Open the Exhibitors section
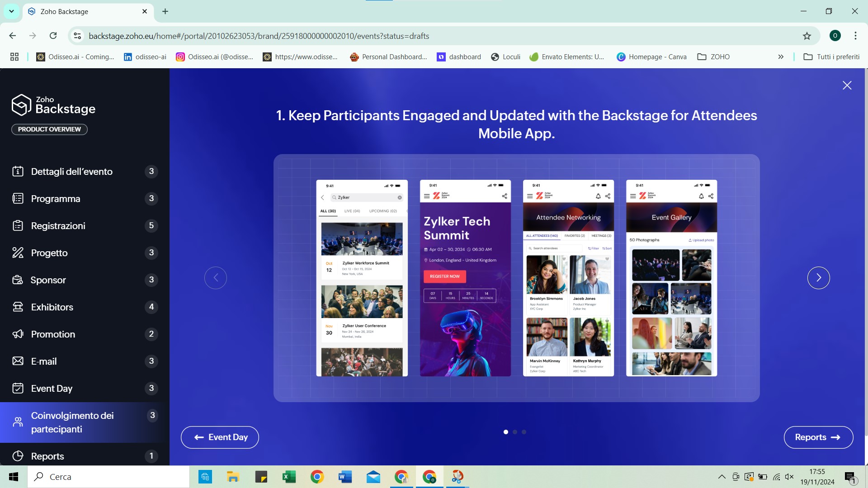This screenshot has height=488, width=868. click(x=85, y=307)
